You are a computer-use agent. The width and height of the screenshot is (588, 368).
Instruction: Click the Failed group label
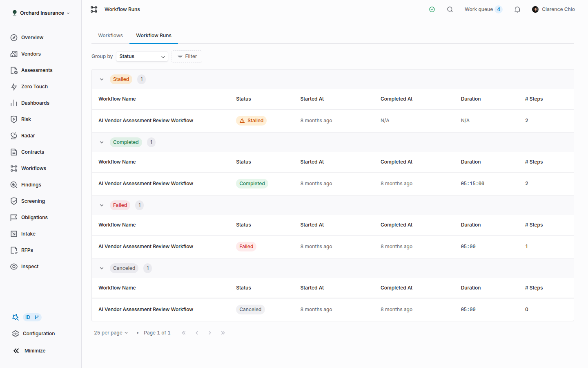[x=120, y=205]
